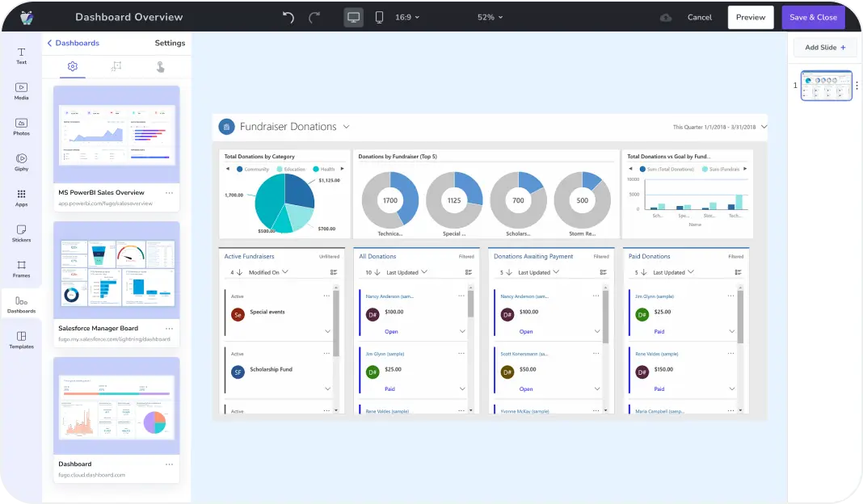Toggle the Community legend item
Image resolution: width=863 pixels, height=504 pixels.
pyautogui.click(x=253, y=169)
